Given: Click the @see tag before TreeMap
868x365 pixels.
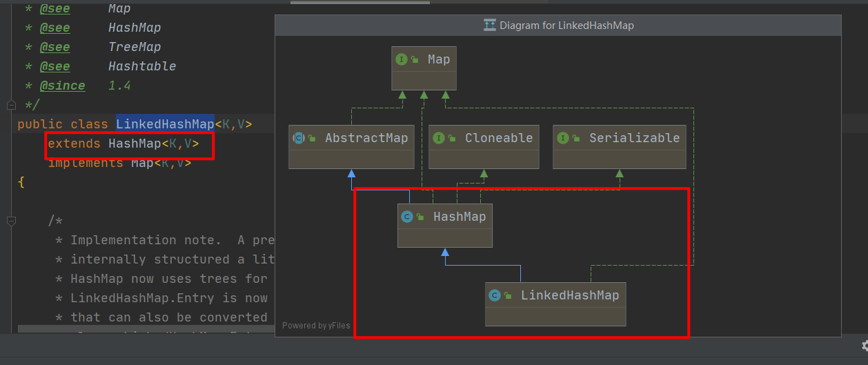Looking at the screenshot, I should 55,47.
